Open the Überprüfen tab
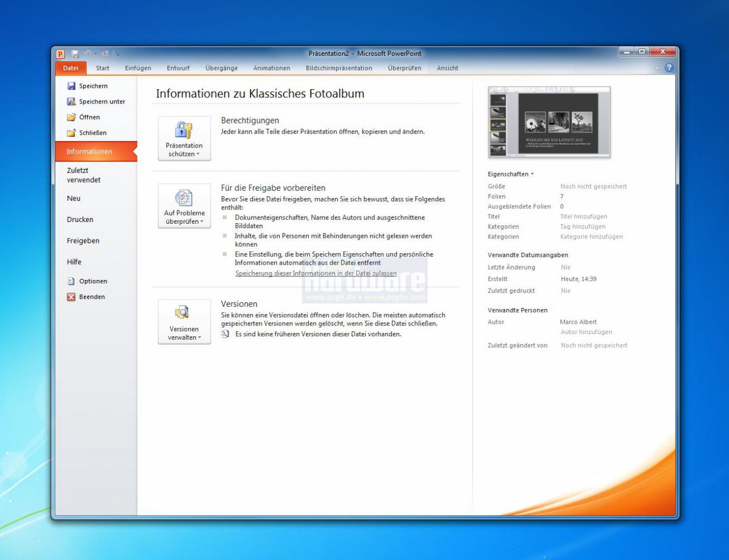Viewport: 729px width, 560px height. (405, 68)
